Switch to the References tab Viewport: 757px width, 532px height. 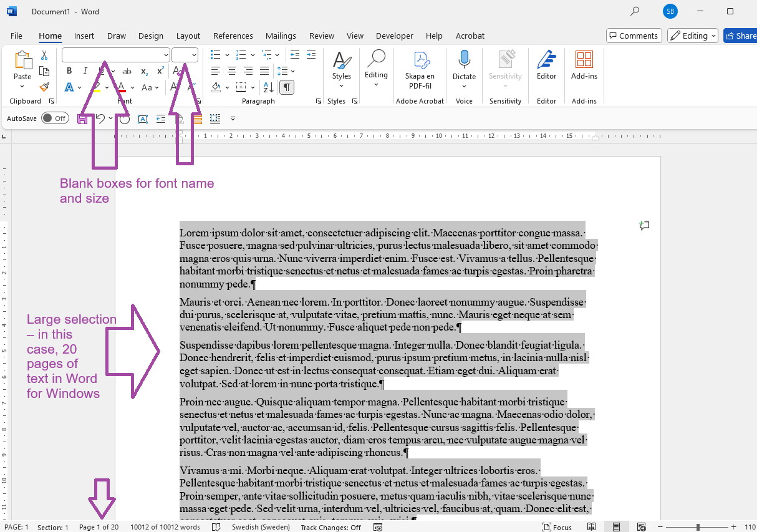point(233,36)
